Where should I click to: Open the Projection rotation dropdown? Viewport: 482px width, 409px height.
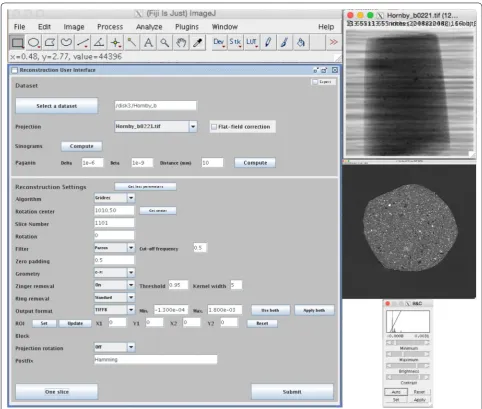point(131,347)
